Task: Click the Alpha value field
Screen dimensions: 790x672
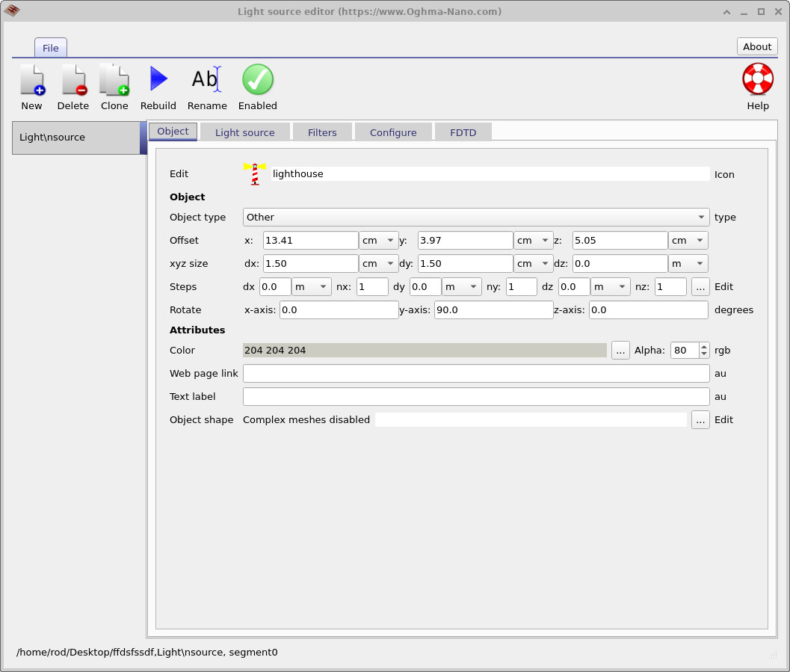Action: click(685, 350)
